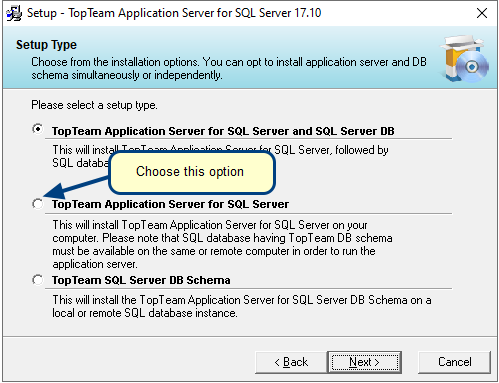Image resolution: width=499 pixels, height=383 pixels.
Task: Click the 'Setup Type' heading
Action: click(x=46, y=45)
